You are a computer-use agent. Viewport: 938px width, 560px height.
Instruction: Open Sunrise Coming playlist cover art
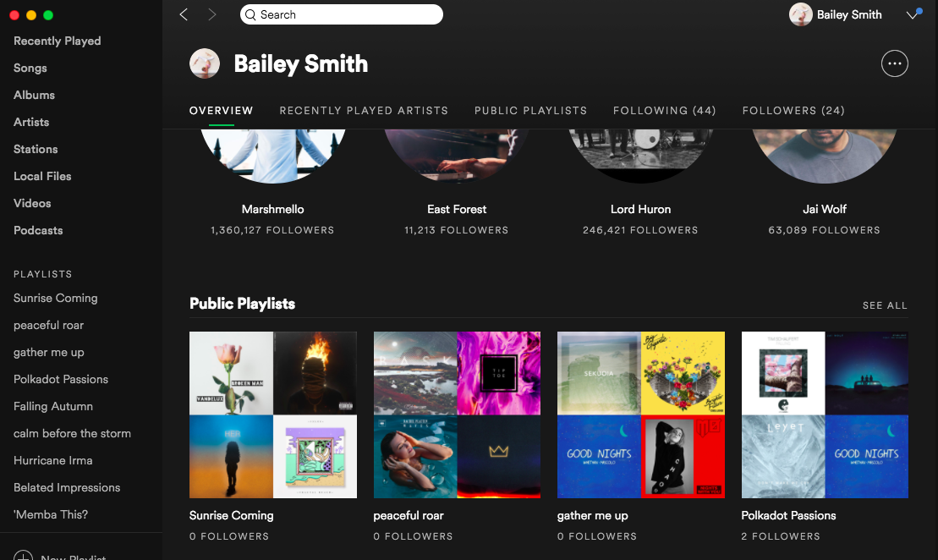(273, 415)
